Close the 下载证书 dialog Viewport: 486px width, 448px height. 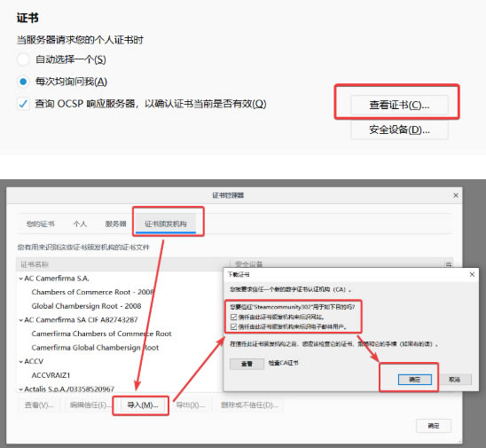coord(472,274)
